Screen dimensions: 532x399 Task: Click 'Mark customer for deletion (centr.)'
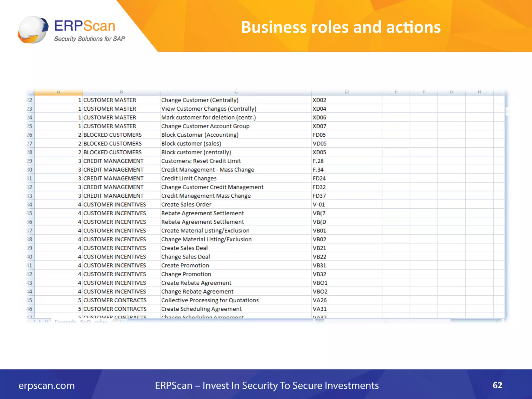click(236, 117)
